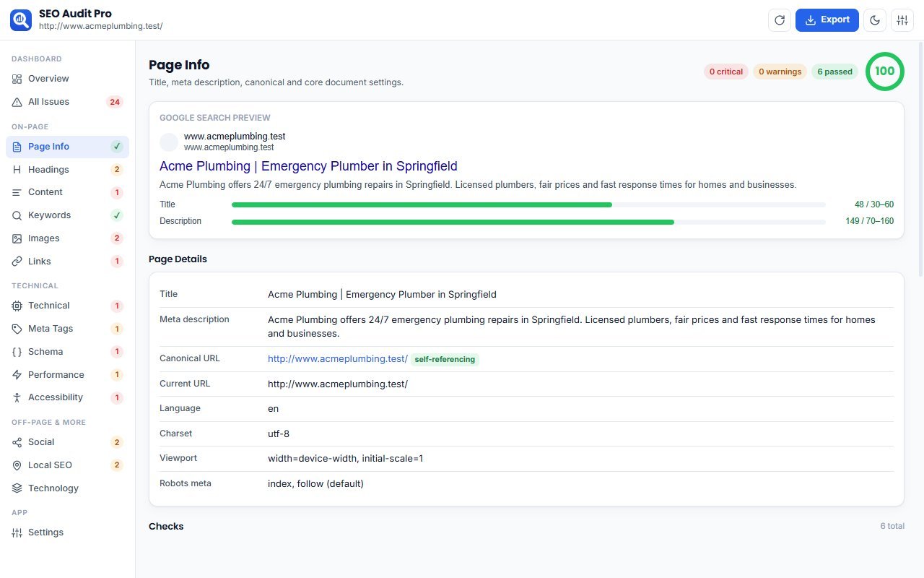Click the 0 warnings badge
The height and width of the screenshot is (578, 924).
pos(780,72)
